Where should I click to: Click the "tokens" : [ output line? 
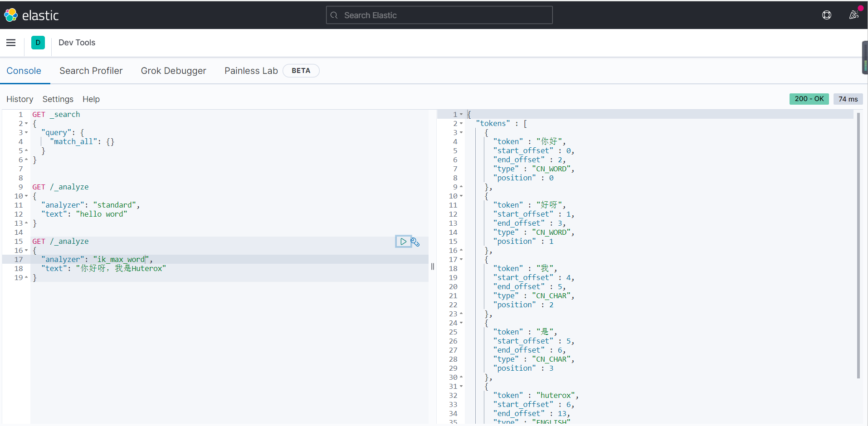pos(502,124)
